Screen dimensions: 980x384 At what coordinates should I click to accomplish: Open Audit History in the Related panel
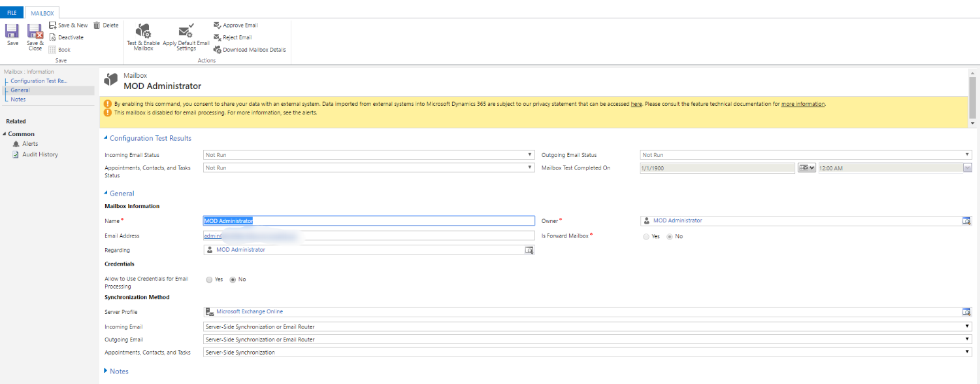[x=40, y=154]
